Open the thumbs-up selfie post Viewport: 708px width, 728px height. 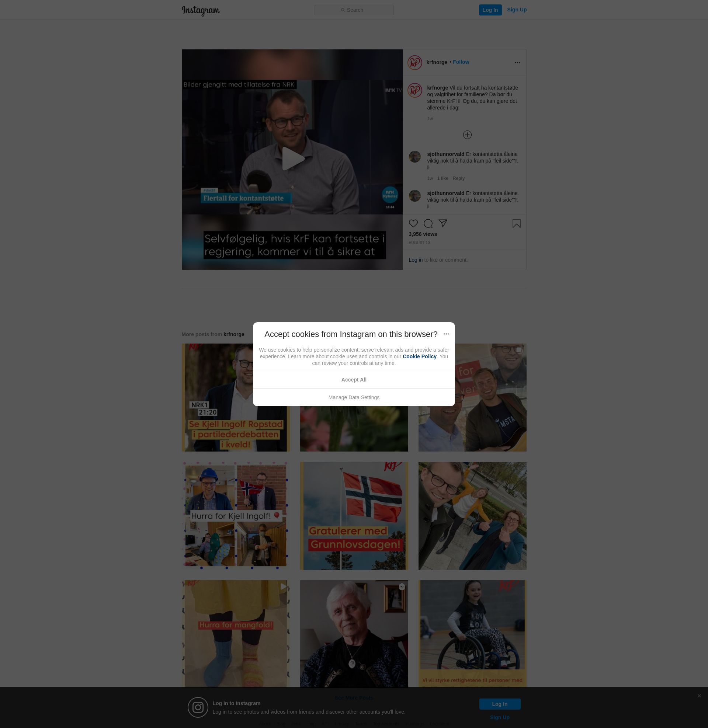click(x=472, y=516)
